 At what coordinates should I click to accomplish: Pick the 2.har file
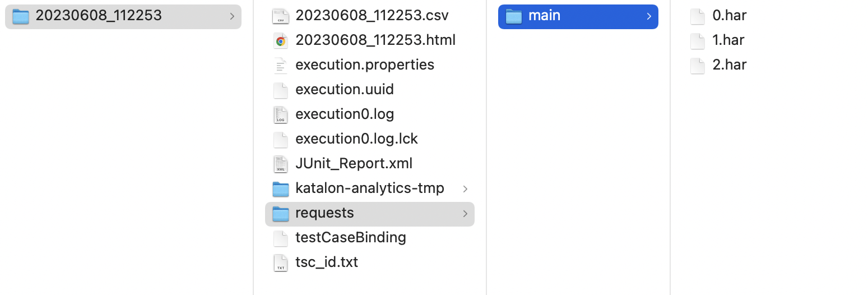click(x=729, y=65)
